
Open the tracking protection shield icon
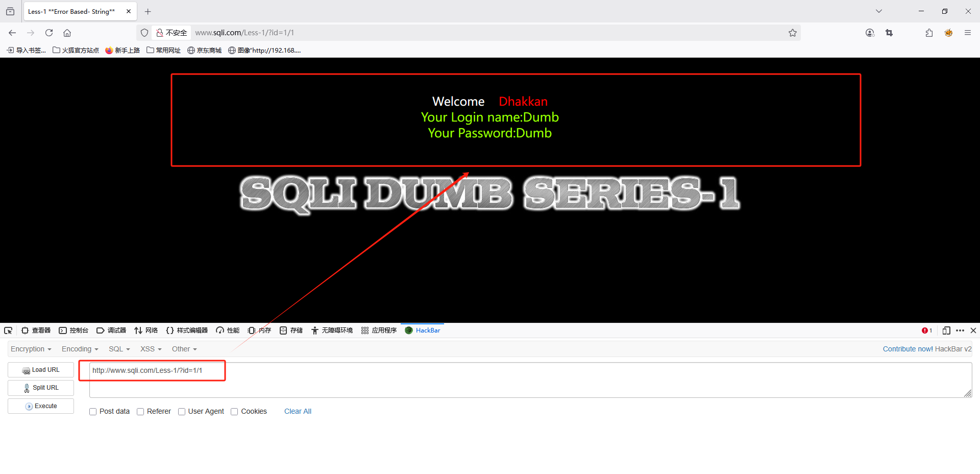point(144,32)
